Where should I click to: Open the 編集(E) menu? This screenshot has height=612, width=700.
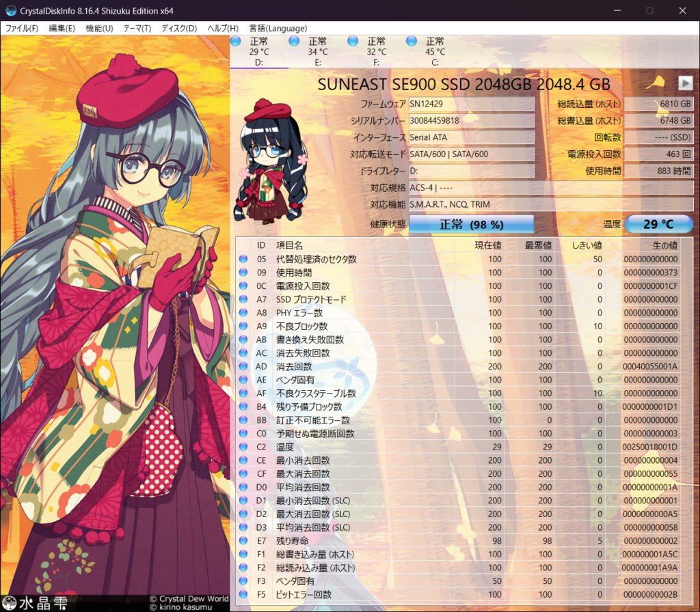62,28
